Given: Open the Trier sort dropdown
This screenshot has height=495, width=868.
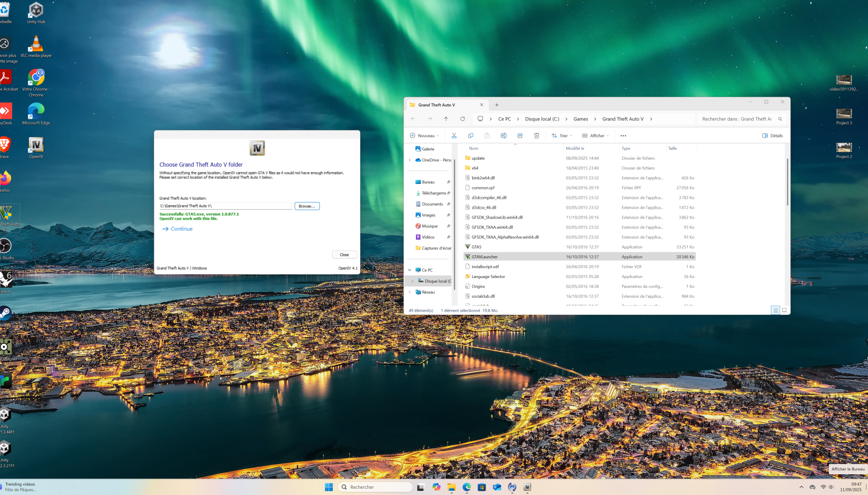Looking at the screenshot, I should (562, 136).
